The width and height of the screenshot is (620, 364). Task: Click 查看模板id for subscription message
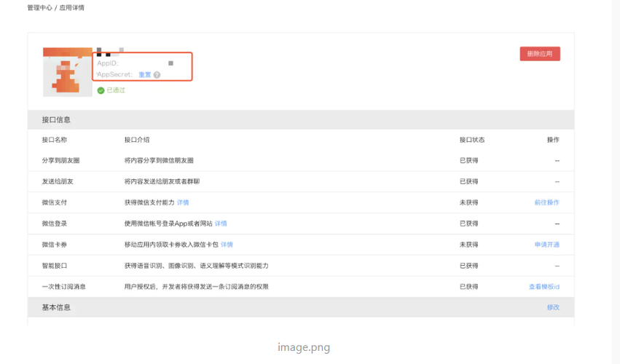pyautogui.click(x=544, y=287)
